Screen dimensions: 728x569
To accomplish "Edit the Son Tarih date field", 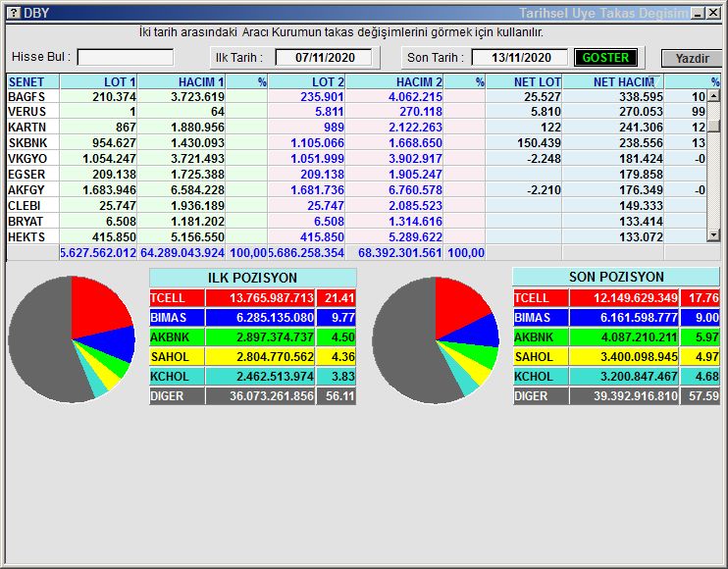I will (x=521, y=58).
